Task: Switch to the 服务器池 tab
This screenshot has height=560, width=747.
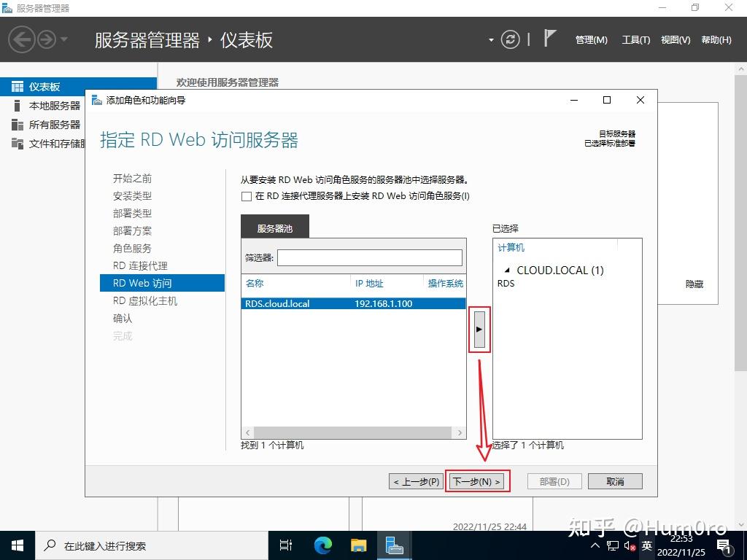Action: (x=274, y=227)
